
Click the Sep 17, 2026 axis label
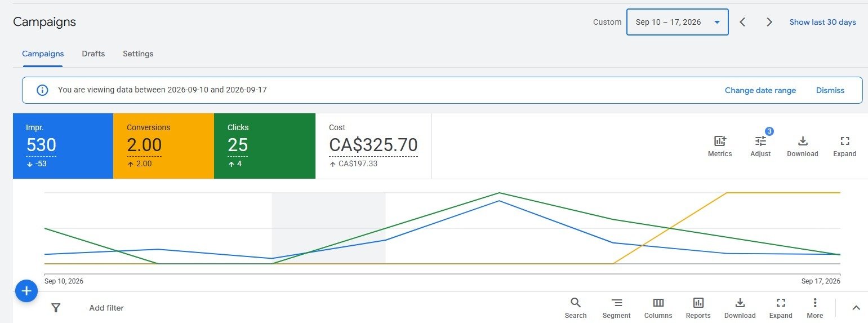(821, 281)
